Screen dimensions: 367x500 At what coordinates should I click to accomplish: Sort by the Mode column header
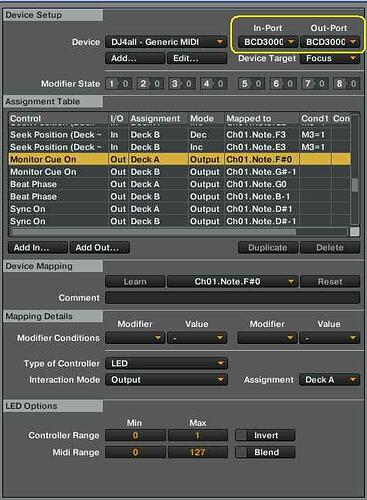[206, 118]
